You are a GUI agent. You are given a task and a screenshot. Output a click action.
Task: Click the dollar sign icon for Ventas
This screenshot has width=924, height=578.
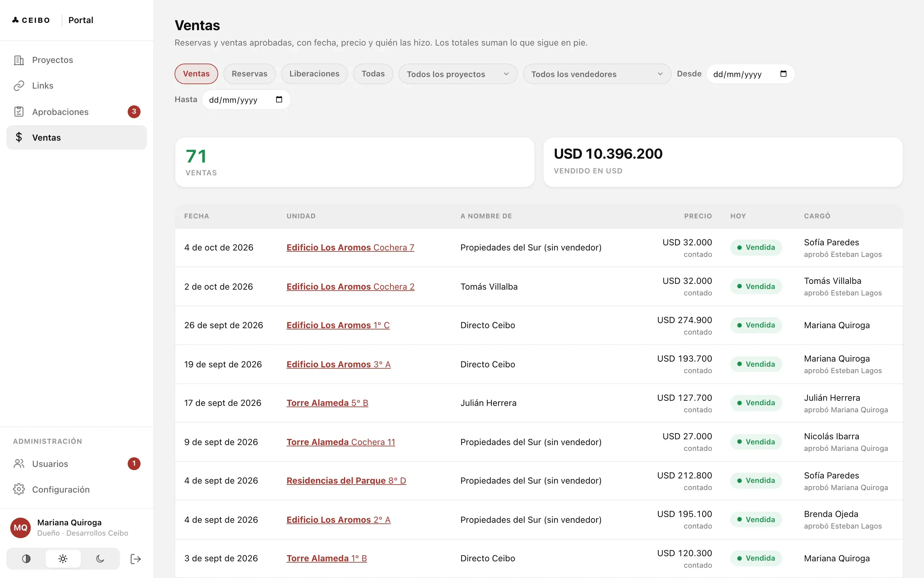(19, 137)
